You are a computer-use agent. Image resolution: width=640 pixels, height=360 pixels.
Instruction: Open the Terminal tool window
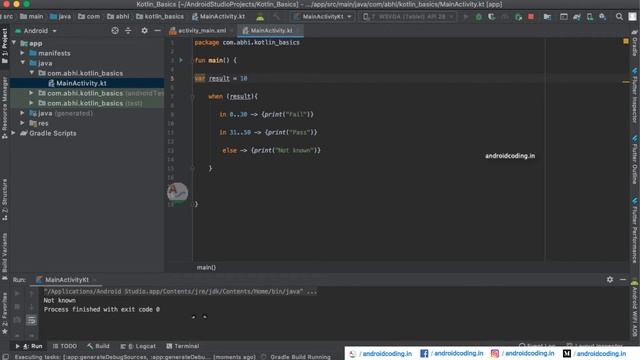182,346
